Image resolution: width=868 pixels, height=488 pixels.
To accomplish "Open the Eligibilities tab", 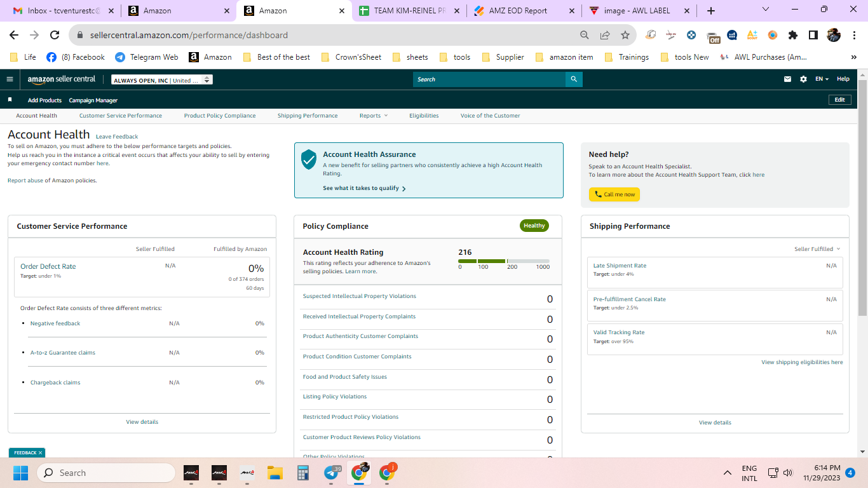I will click(x=424, y=116).
